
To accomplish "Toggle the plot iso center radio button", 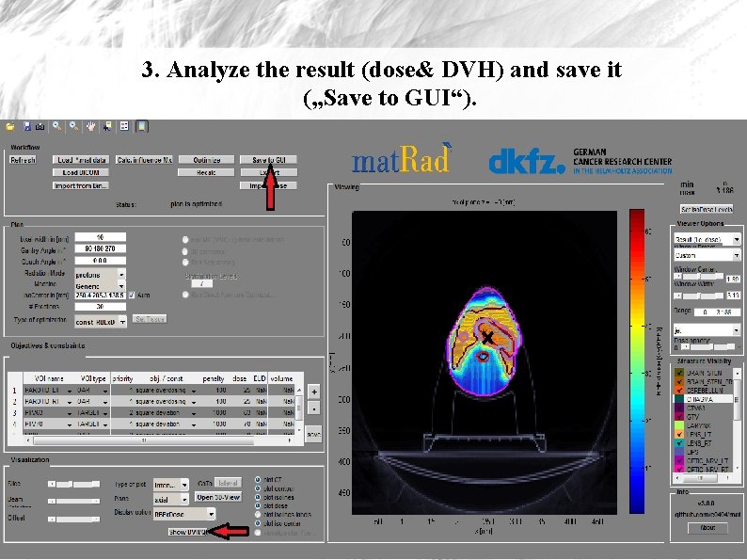I will click(x=258, y=523).
